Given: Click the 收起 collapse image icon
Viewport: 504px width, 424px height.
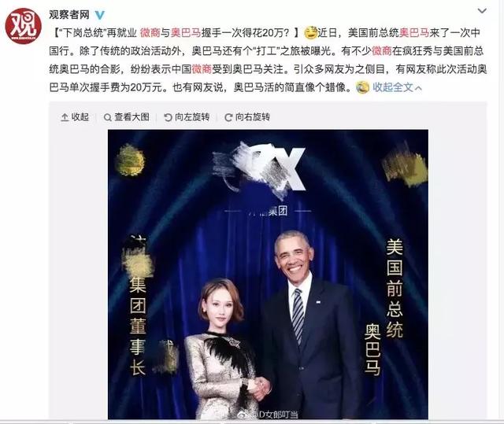Looking at the screenshot, I should pyautogui.click(x=75, y=117).
